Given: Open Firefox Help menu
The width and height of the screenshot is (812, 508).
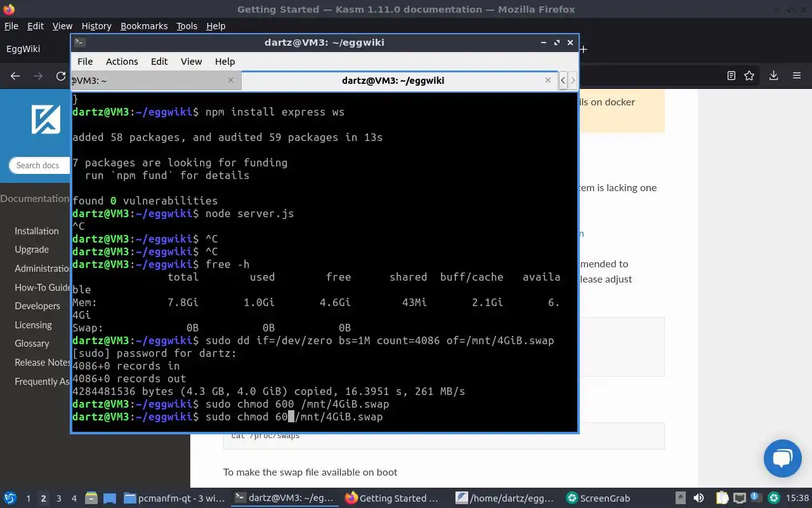Looking at the screenshot, I should pyautogui.click(x=216, y=26).
